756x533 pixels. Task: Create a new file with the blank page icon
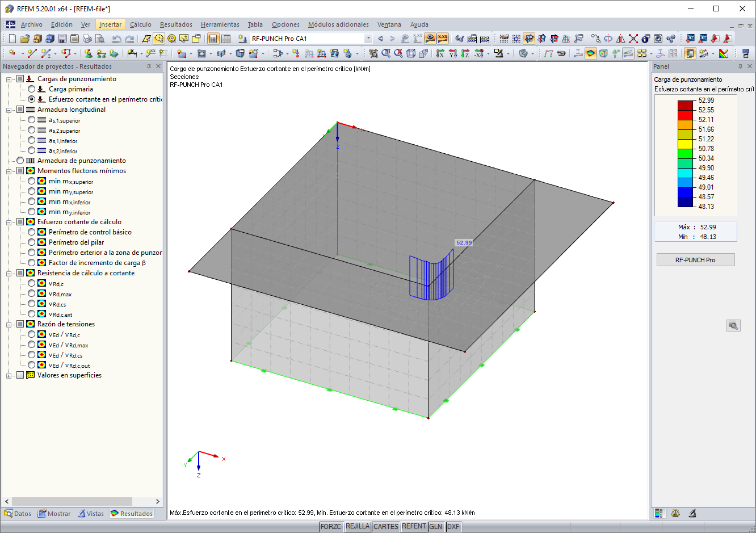coord(12,39)
